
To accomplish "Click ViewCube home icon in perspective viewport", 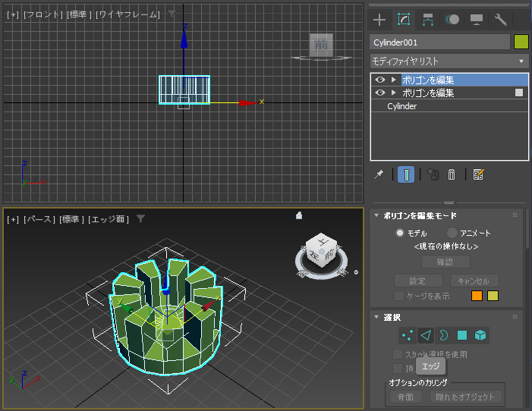I will tap(299, 215).
